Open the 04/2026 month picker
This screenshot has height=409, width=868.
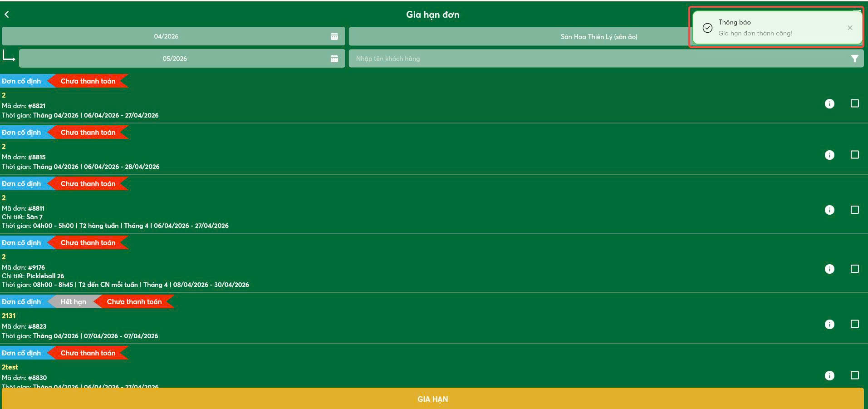173,36
